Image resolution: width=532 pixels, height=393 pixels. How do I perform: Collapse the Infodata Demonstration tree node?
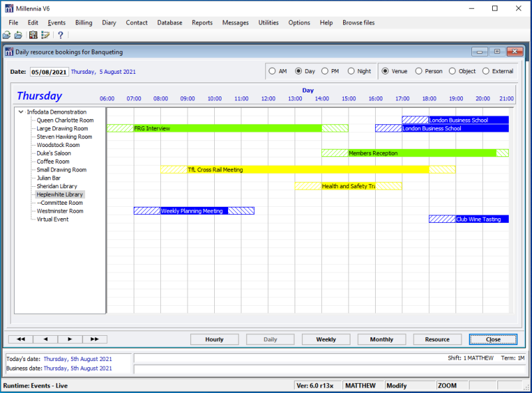pos(21,112)
